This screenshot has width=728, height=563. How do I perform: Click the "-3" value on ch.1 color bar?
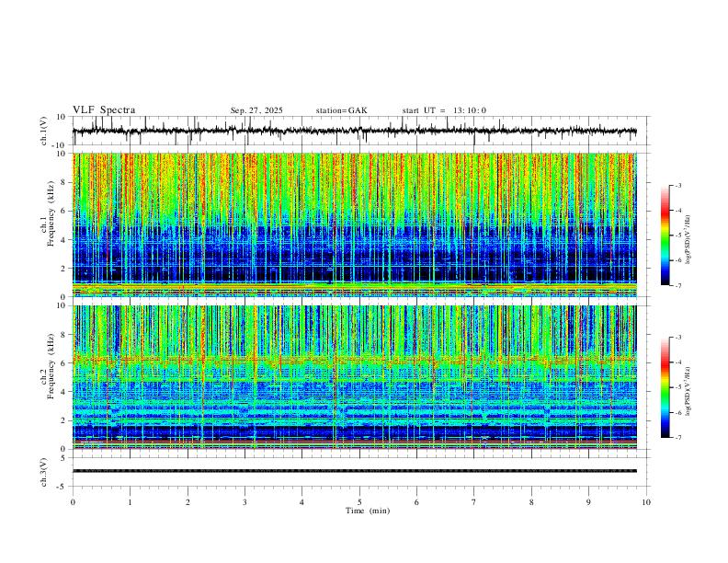(x=677, y=185)
